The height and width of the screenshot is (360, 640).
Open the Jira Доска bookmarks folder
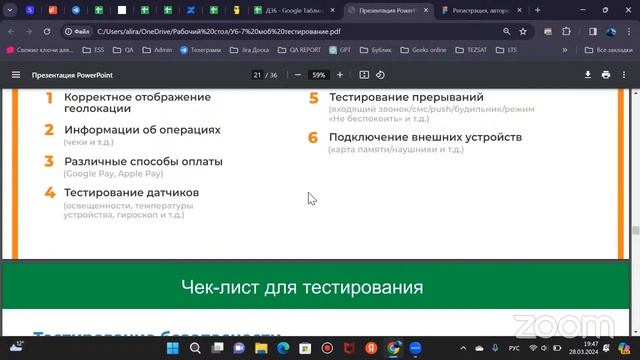click(x=249, y=50)
